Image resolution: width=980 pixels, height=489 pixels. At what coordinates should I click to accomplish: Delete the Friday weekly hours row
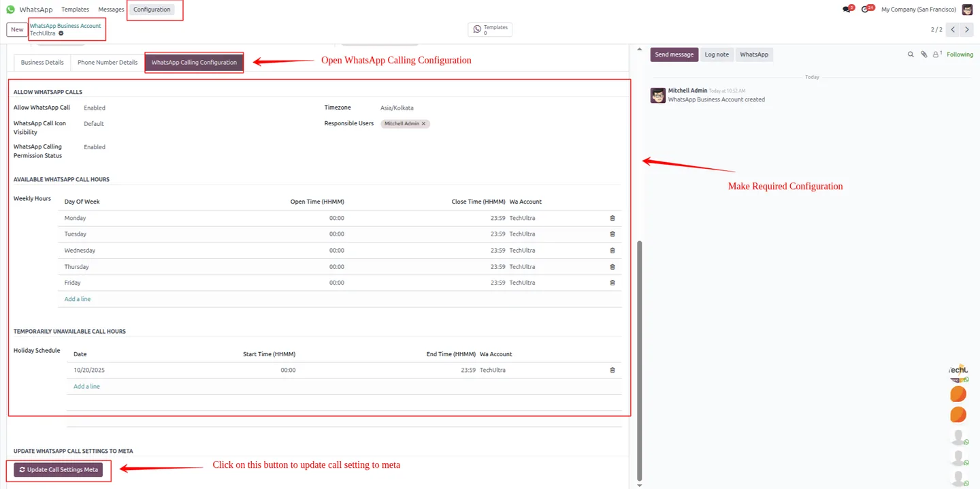pos(612,283)
